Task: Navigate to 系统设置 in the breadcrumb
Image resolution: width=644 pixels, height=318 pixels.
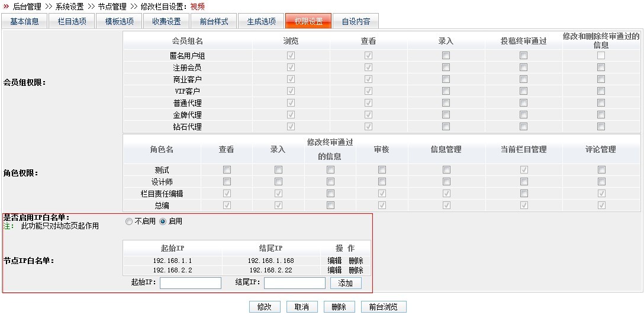Action: [69, 7]
